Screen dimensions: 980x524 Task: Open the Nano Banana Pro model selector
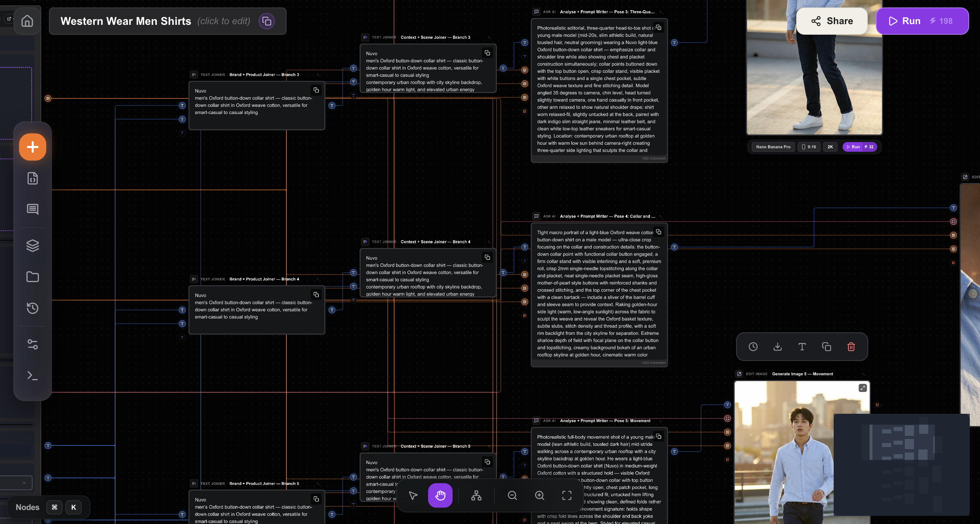773,147
